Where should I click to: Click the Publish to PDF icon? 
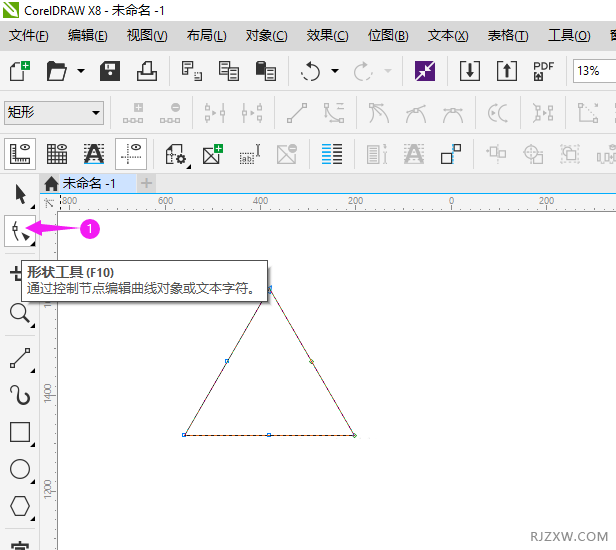(x=543, y=71)
